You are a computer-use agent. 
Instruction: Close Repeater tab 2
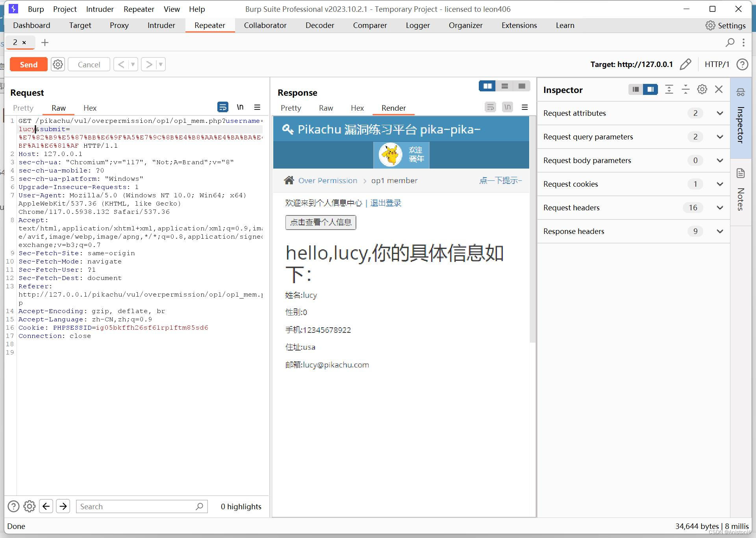click(24, 42)
